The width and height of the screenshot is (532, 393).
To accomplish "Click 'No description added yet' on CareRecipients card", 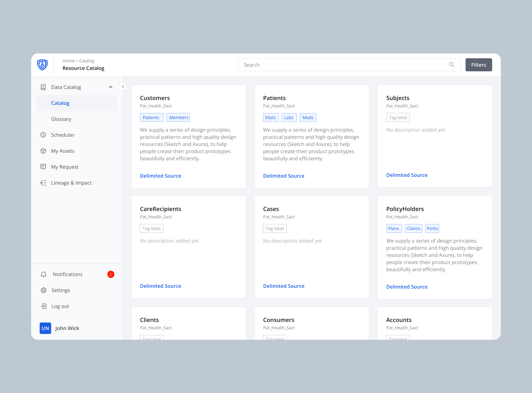I will point(169,241).
